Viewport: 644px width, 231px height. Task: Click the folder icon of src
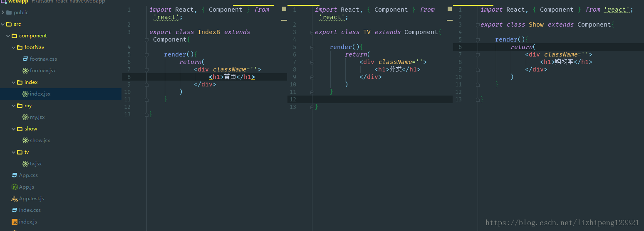pyautogui.click(x=9, y=24)
